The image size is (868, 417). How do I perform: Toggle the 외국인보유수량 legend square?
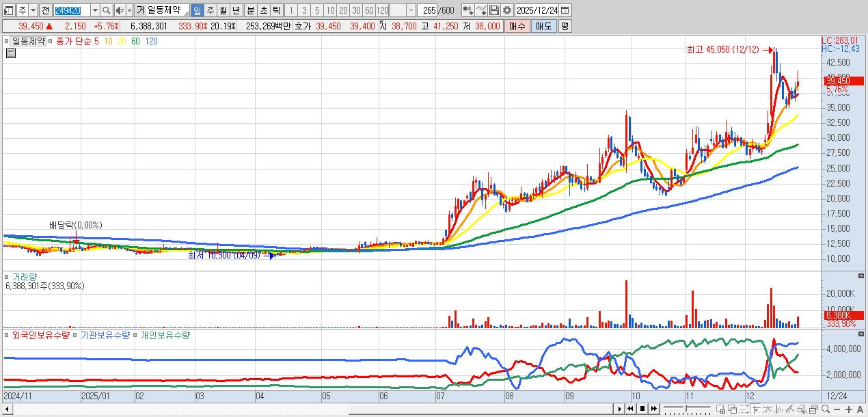pos(7,336)
